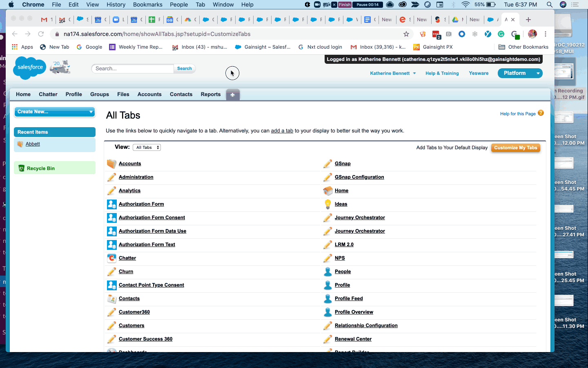
Task: Open the Customer Success 360 link
Action: 145,339
